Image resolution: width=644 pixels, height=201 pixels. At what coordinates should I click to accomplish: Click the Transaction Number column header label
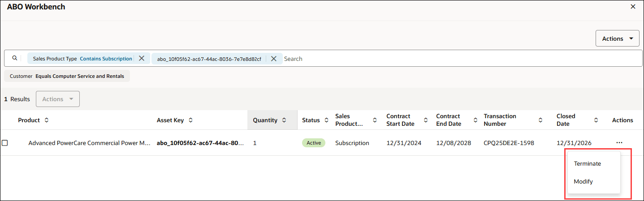[x=500, y=120]
